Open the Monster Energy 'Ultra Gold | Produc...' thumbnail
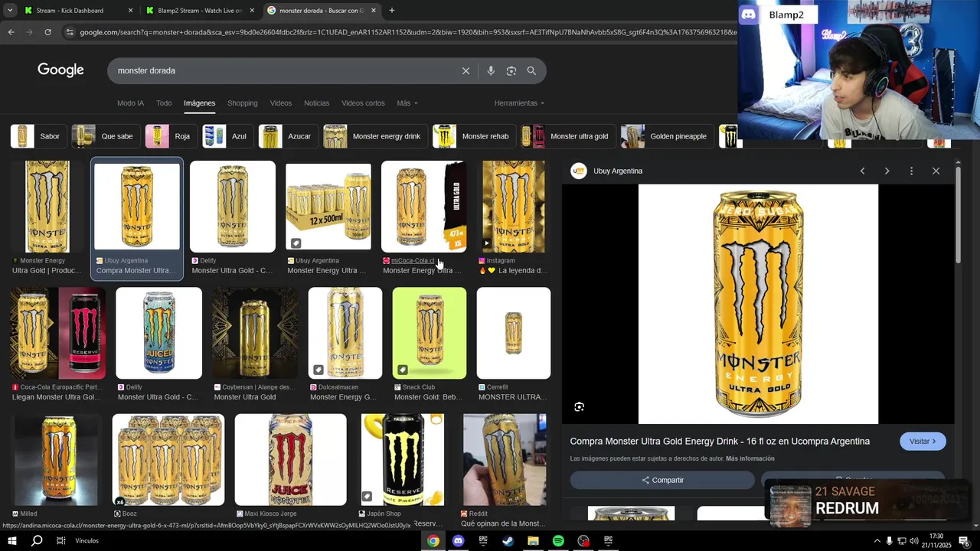Image resolution: width=980 pixels, height=551 pixels. tap(47, 207)
